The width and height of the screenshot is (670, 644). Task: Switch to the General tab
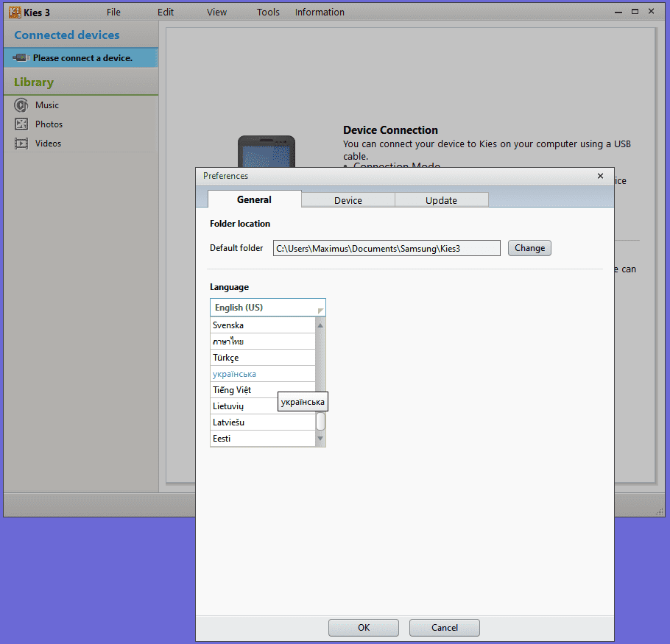(254, 199)
